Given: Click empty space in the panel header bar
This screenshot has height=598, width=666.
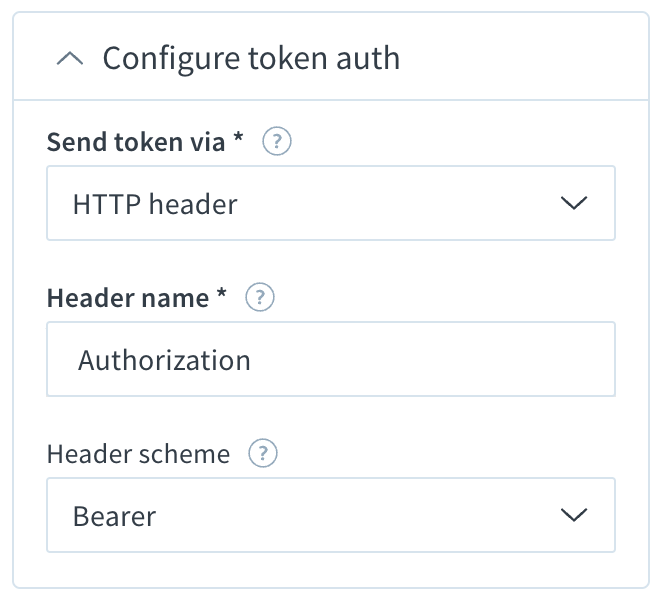Looking at the screenshot, I should click(522, 57).
